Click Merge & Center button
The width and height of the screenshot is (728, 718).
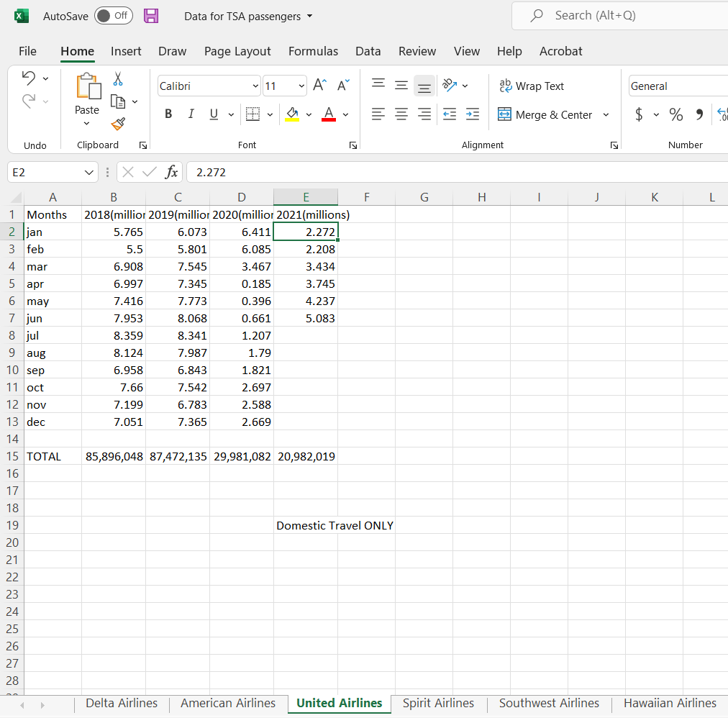[x=545, y=114]
